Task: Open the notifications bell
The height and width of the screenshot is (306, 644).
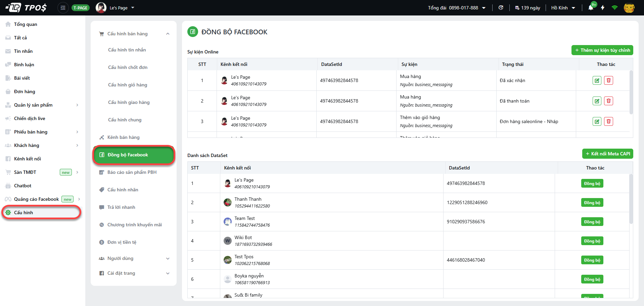Action: tap(591, 8)
